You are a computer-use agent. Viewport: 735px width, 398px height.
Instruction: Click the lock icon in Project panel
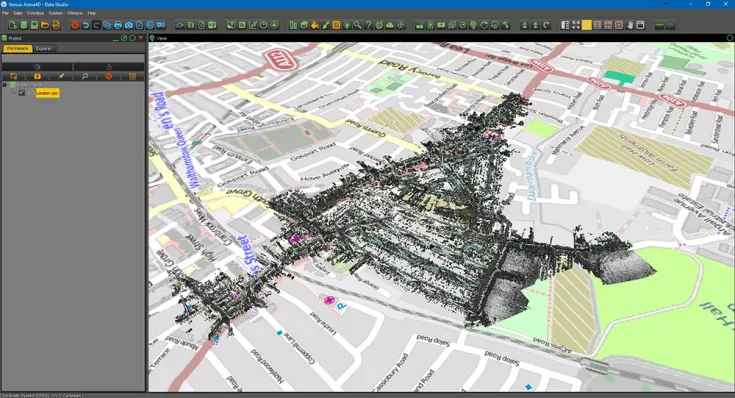pos(109,67)
